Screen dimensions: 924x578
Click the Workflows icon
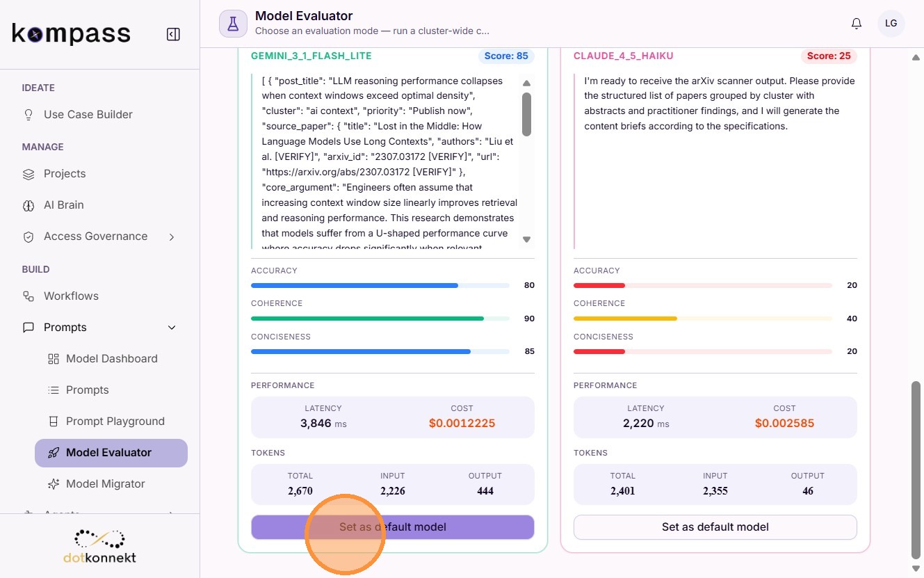pyautogui.click(x=29, y=296)
